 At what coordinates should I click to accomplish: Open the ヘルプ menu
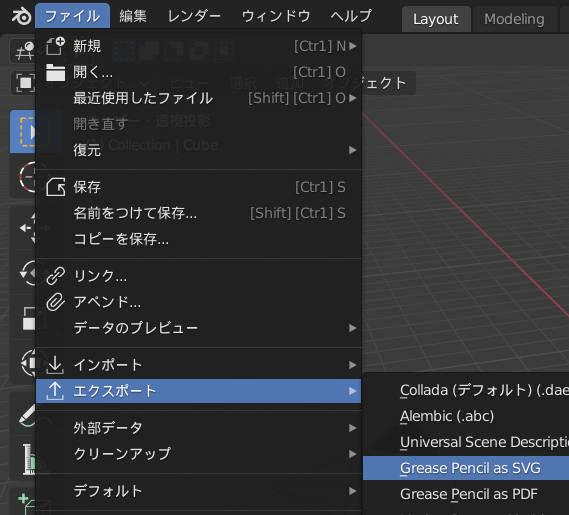[351, 16]
